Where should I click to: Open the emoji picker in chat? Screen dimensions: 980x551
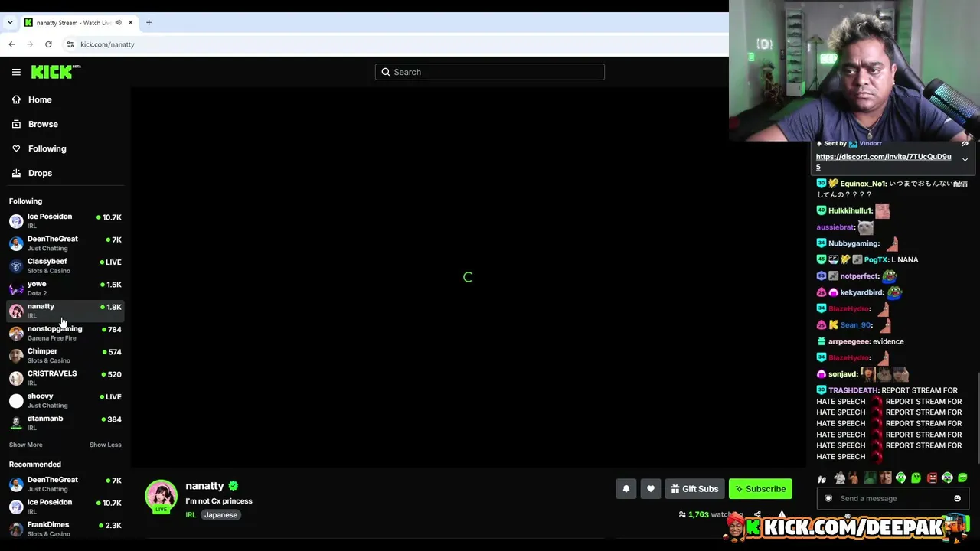tap(957, 499)
